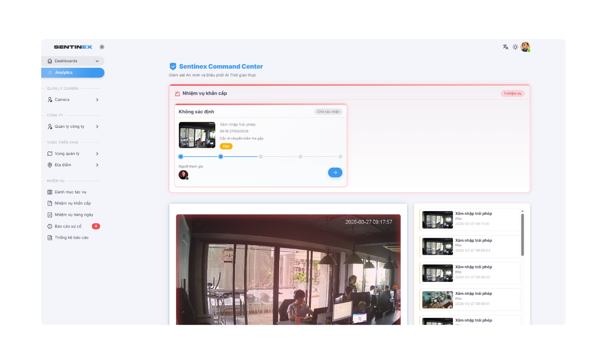
Task: Click the 'Xâm nhập trái phép' text in task card
Action: [x=238, y=125]
